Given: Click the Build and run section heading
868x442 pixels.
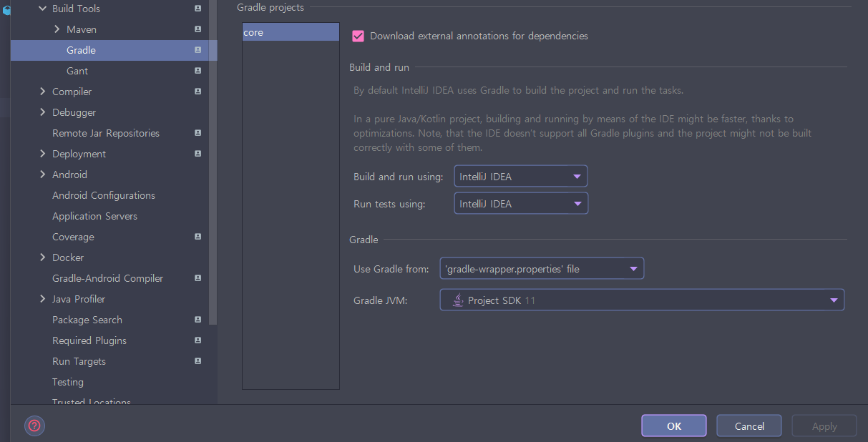Looking at the screenshot, I should point(379,67).
